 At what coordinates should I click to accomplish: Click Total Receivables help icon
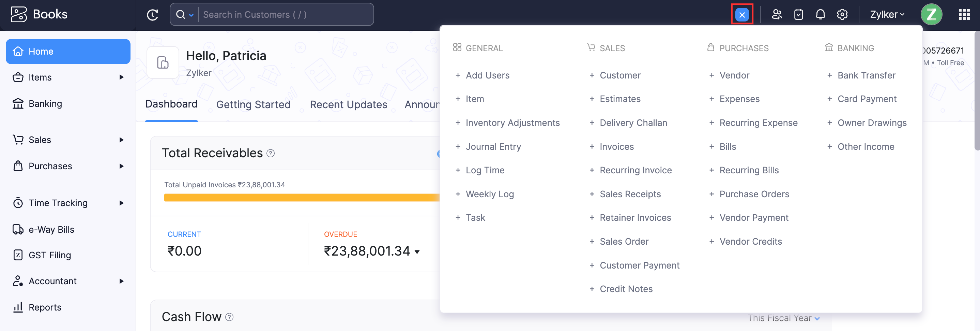pyautogui.click(x=271, y=153)
